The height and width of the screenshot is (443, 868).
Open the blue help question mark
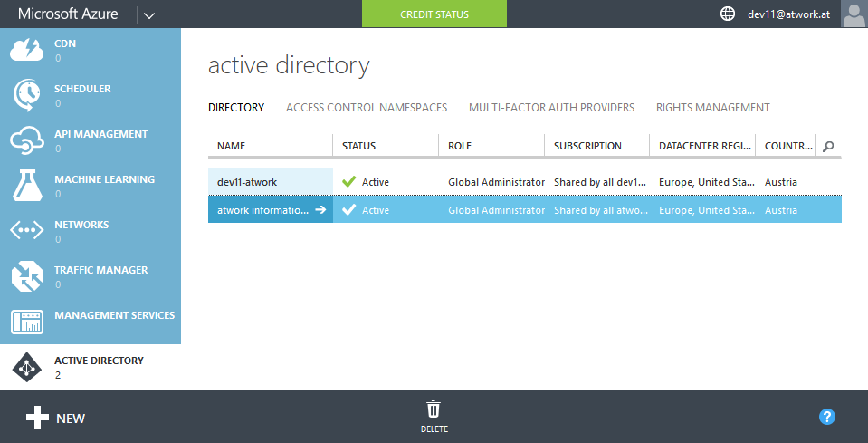(826, 417)
